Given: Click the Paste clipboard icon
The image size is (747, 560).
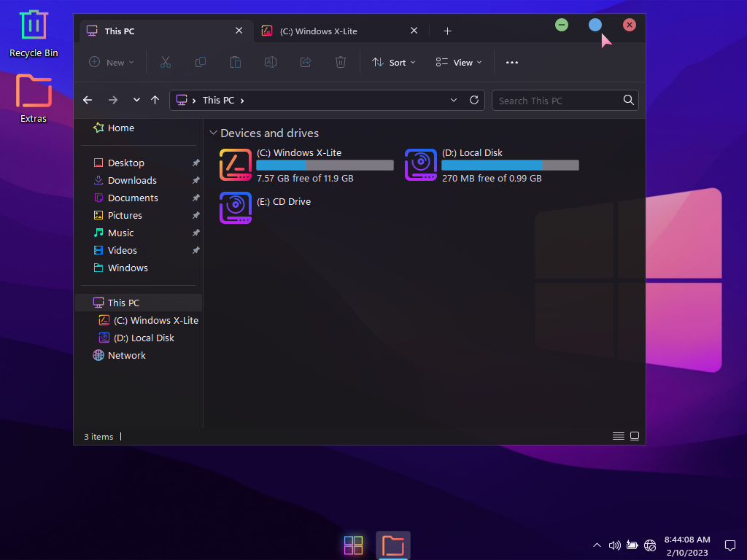Looking at the screenshot, I should click(x=236, y=63).
